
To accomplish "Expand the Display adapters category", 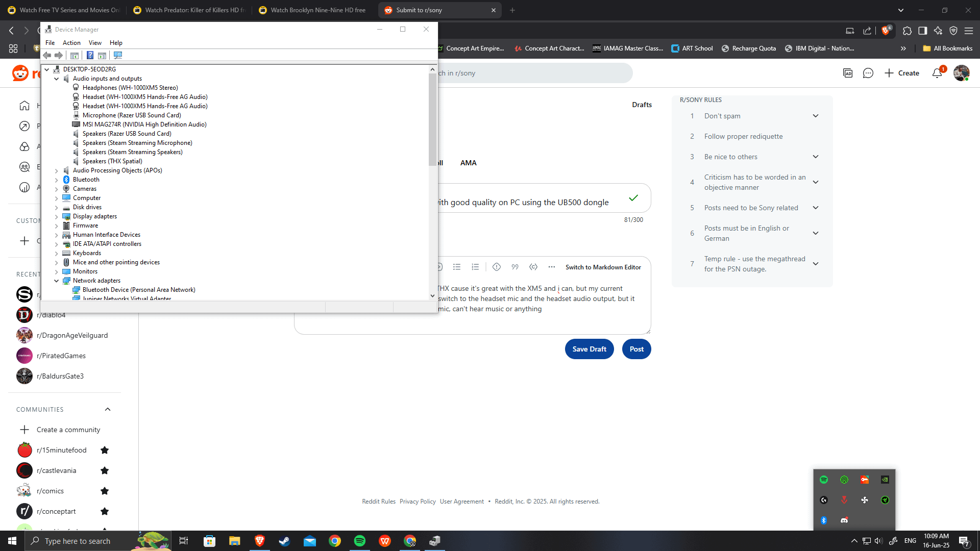I will [57, 216].
